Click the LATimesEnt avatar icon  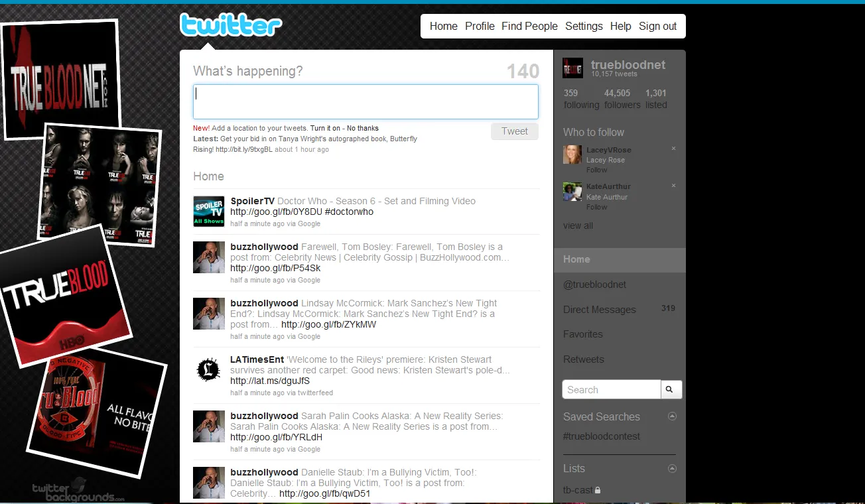coord(208,370)
